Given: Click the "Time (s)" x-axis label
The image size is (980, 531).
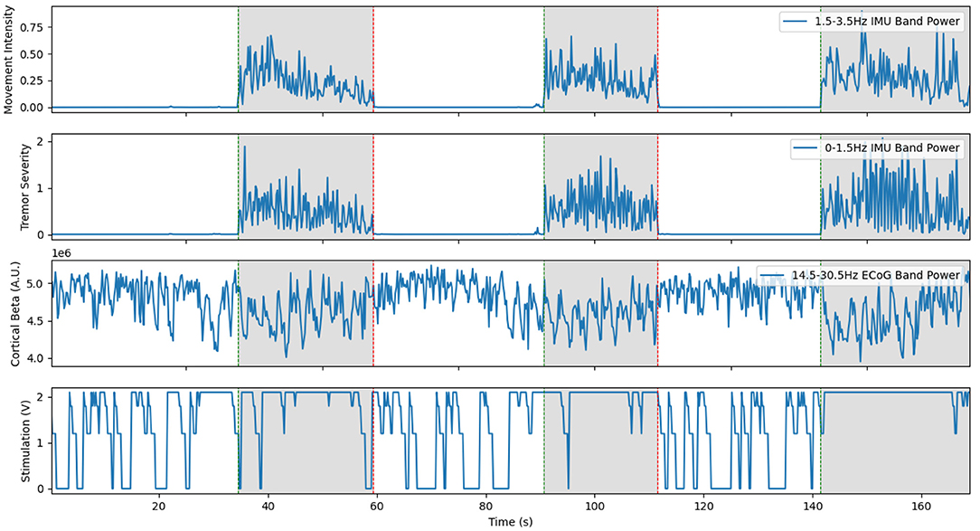Looking at the screenshot, I should pyautogui.click(x=511, y=522).
